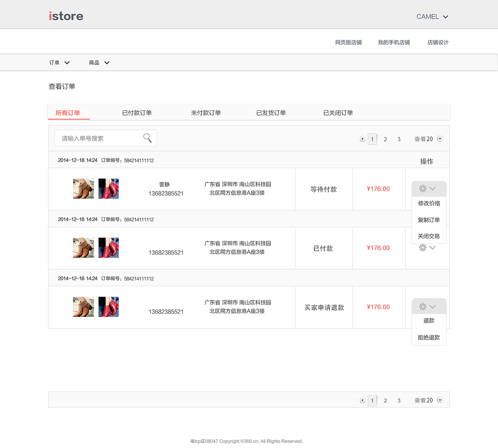The height and width of the screenshot is (448, 498).
Task: Click the search magnifier icon
Action: point(147,138)
